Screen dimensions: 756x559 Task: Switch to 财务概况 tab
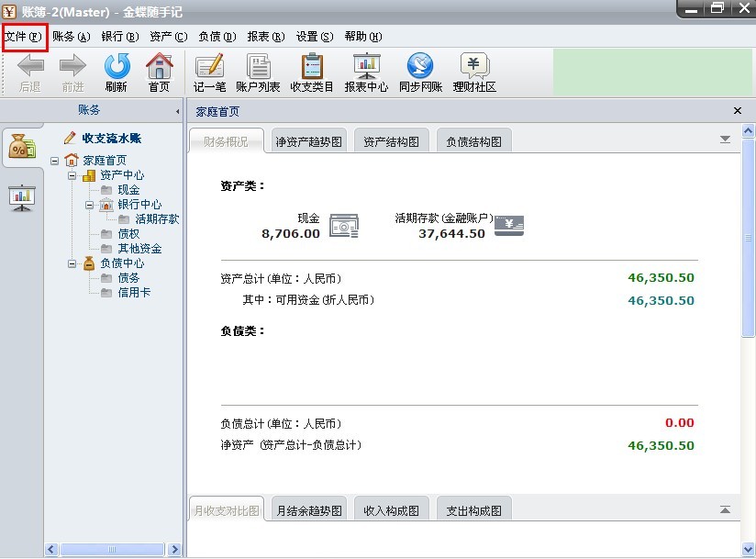pos(226,141)
